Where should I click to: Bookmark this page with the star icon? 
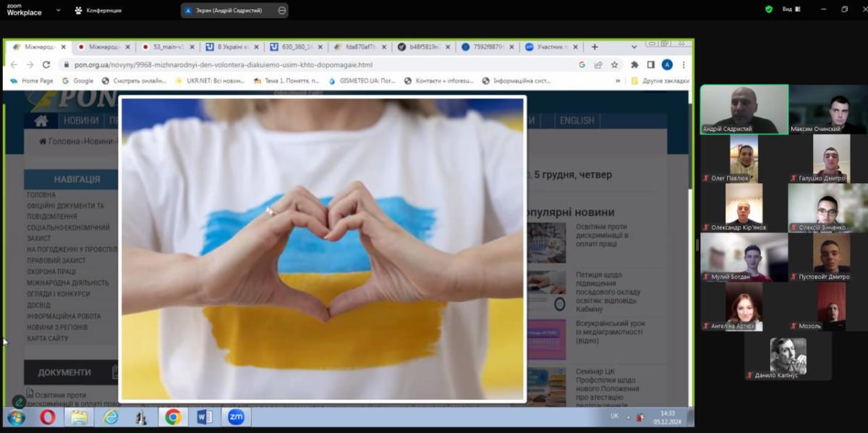(x=614, y=64)
